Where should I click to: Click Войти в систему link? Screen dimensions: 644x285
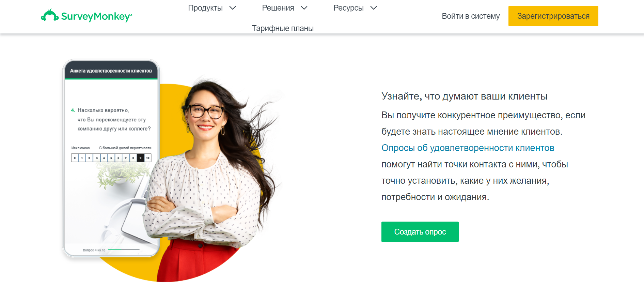point(471,16)
